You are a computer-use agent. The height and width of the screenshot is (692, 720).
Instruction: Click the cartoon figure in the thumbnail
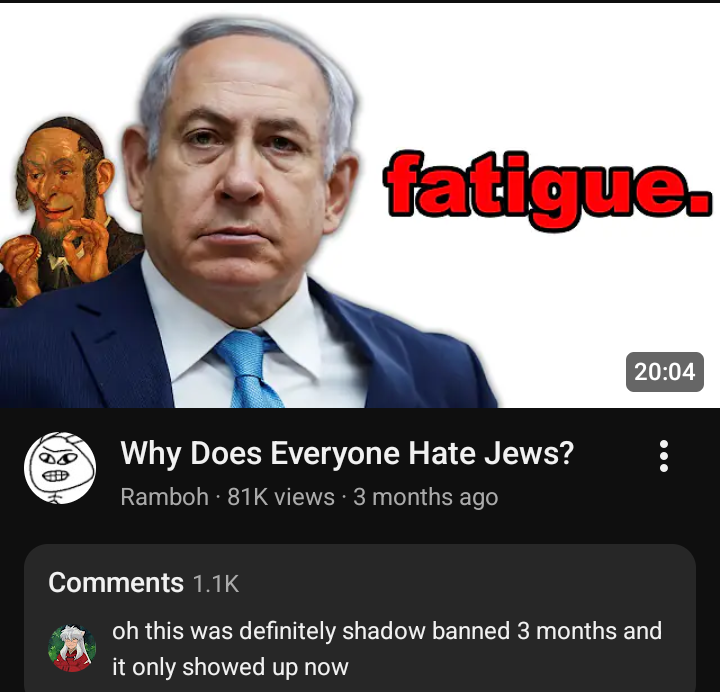tap(62, 209)
